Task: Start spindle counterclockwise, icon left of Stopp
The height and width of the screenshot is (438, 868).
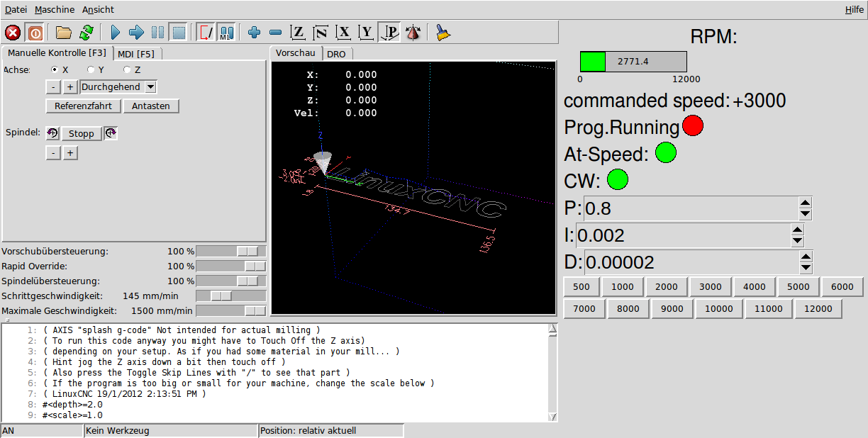Action: coord(52,133)
